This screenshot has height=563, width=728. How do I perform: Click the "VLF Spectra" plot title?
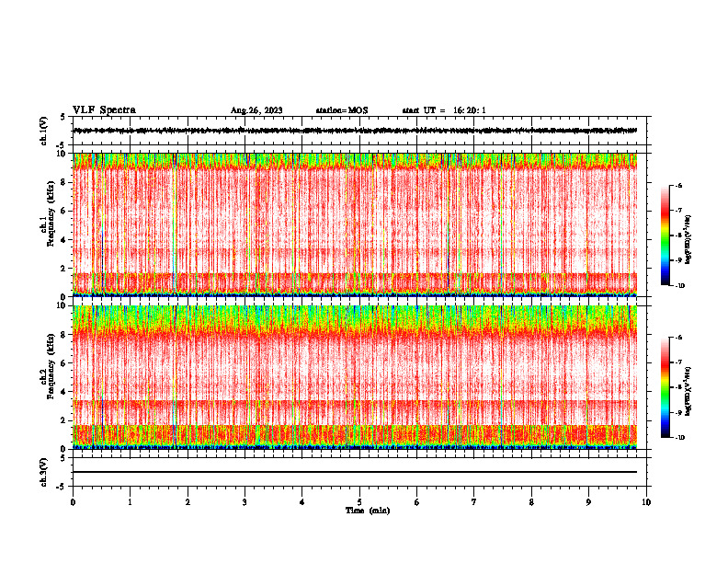(104, 110)
